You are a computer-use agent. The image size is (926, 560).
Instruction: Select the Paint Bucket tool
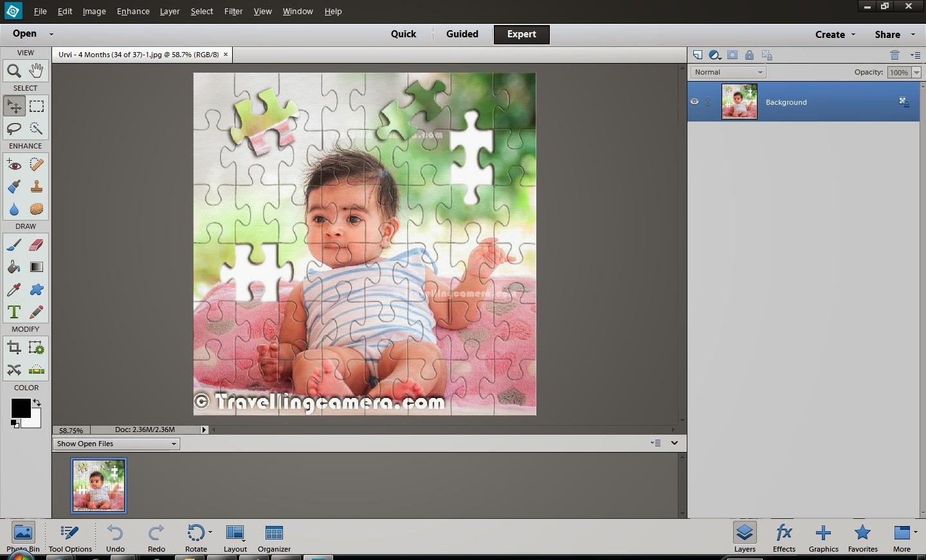pyautogui.click(x=14, y=267)
